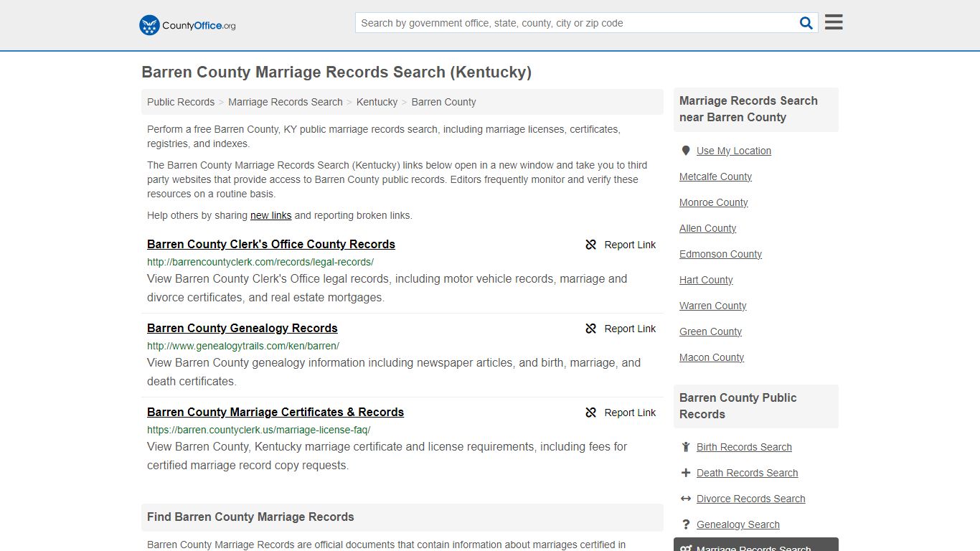Click the location pin icon
Image resolution: width=980 pixels, height=551 pixels.
click(686, 151)
